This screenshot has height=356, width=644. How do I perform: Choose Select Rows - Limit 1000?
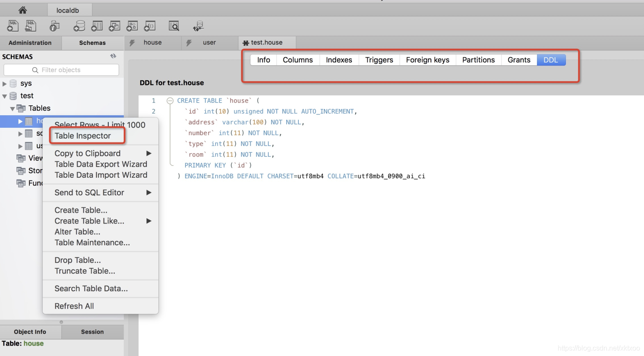click(x=100, y=124)
